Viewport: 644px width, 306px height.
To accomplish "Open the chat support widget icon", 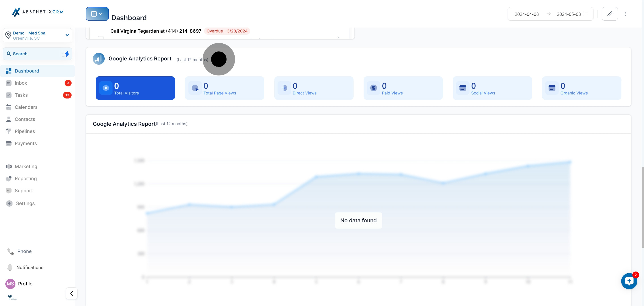I will click(x=629, y=281).
